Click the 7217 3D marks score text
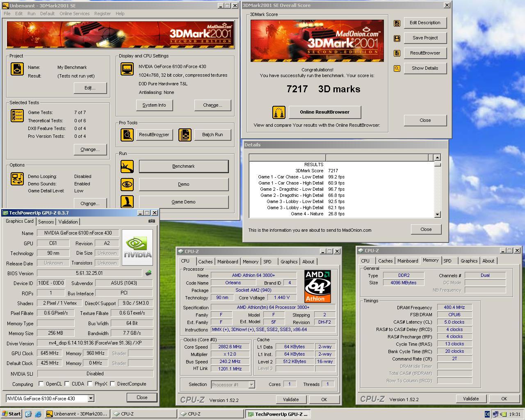525x420 pixels. (x=323, y=89)
